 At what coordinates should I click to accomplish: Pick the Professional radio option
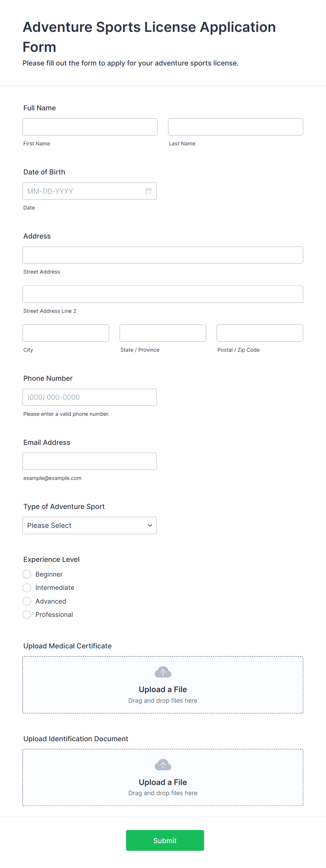(x=27, y=614)
